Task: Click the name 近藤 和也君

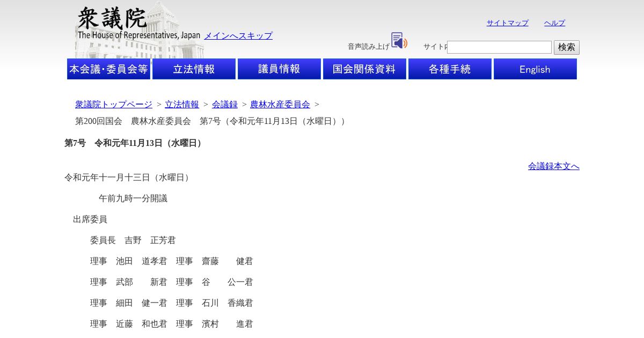Action: point(142,324)
